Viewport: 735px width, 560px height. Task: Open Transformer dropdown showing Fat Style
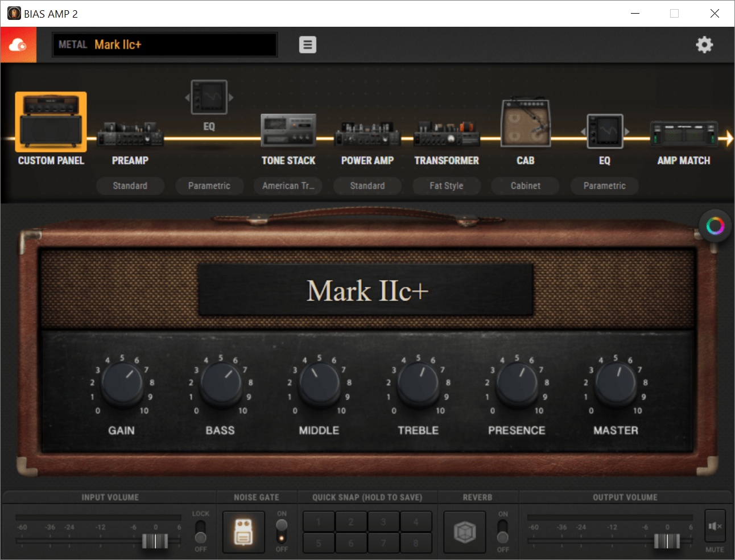pos(447,186)
